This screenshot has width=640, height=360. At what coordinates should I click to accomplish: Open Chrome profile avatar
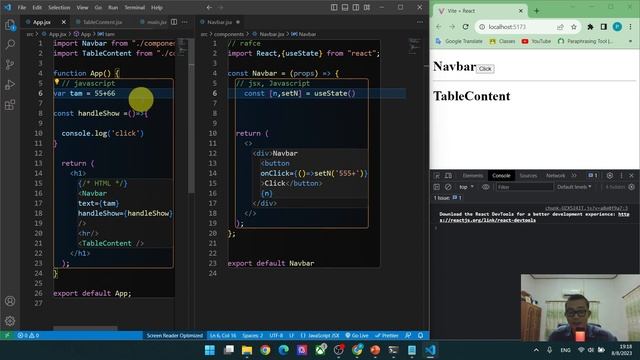[617, 27]
